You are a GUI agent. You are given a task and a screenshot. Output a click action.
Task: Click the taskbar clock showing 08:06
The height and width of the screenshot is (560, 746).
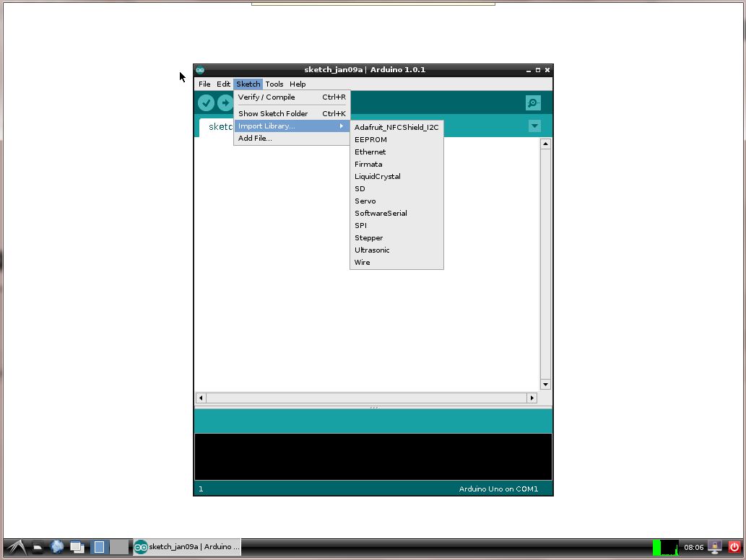(694, 548)
